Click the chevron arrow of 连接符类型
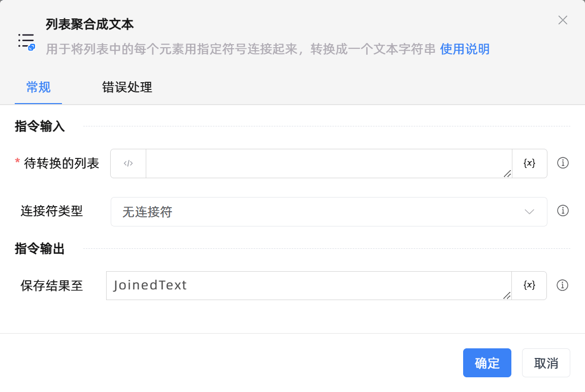The image size is (585, 392). click(530, 212)
